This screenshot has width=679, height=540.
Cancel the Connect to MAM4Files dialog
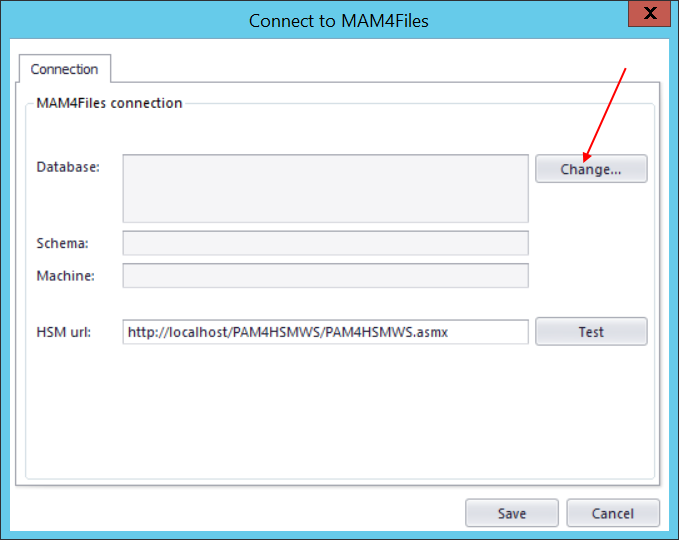[x=613, y=513]
